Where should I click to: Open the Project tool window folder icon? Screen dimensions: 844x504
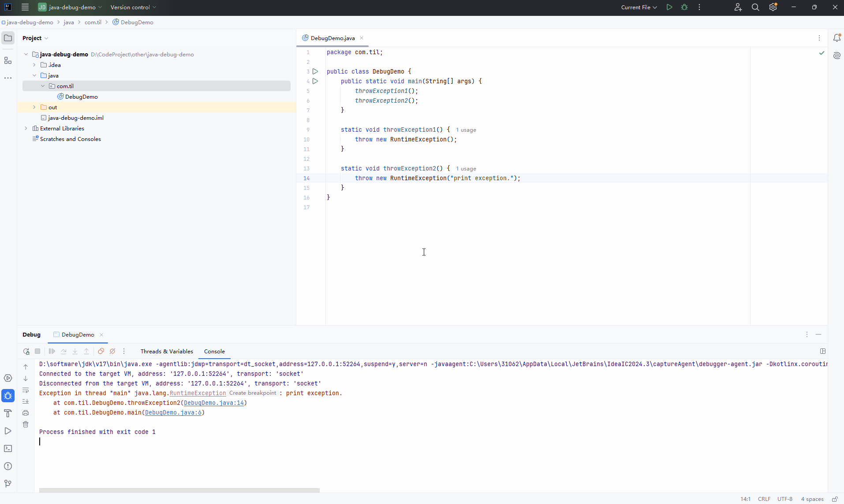[x=8, y=38]
